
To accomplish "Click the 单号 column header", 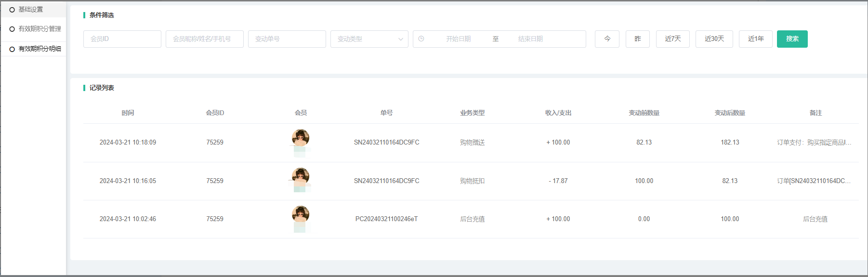I will point(386,113).
